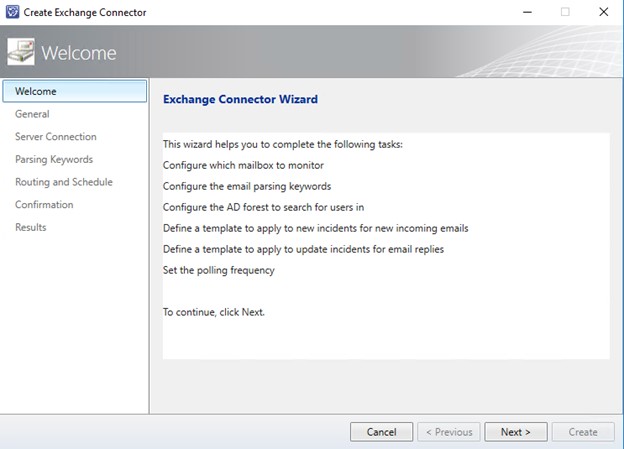
Task: Click 'Define a template to apply to update incidents' line
Action: pos(303,249)
